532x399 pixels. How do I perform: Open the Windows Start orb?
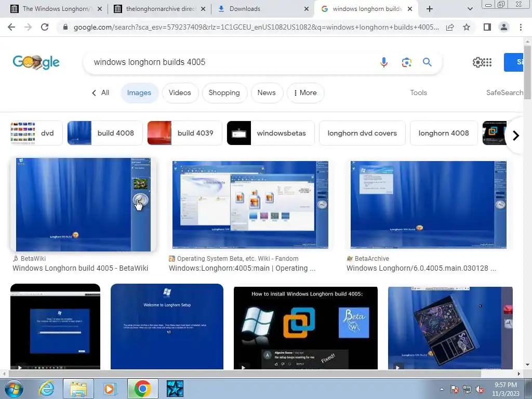(14, 389)
